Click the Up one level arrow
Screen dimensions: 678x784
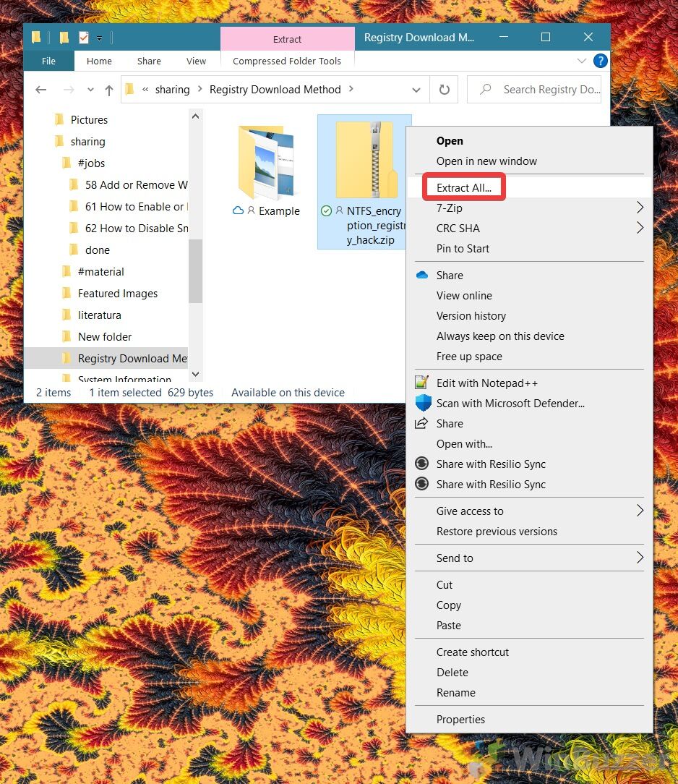109,90
